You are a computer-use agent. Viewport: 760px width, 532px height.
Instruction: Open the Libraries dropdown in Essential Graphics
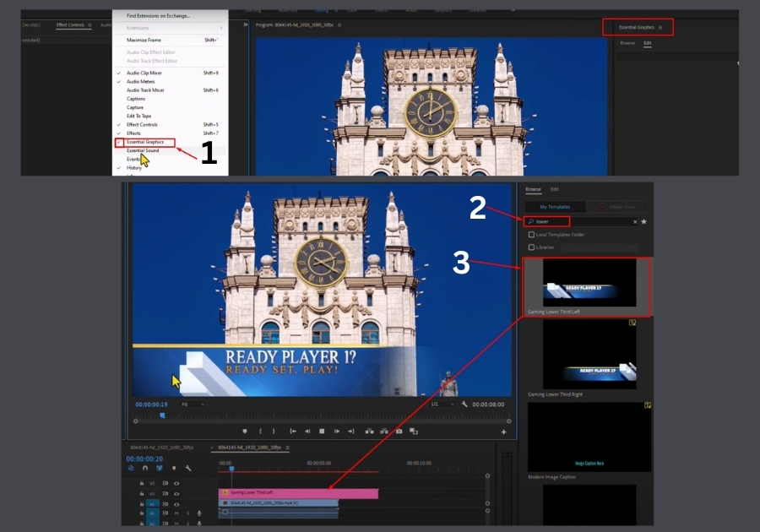600,247
